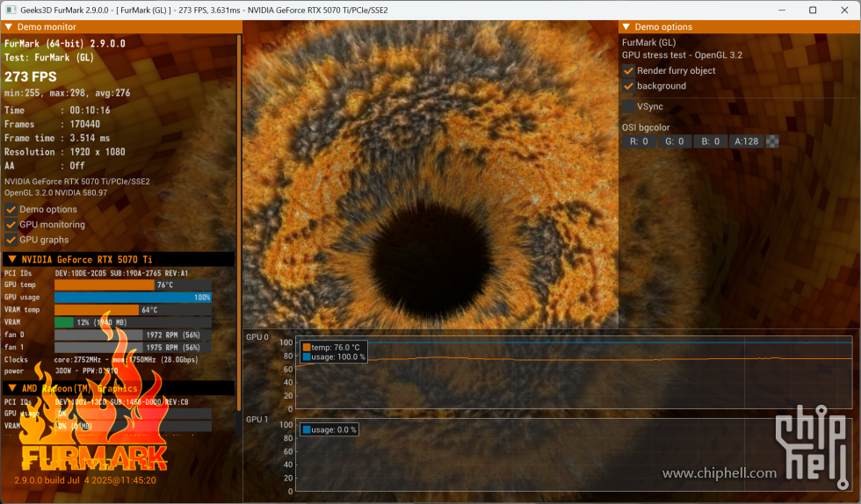Click the VRAM temp 64°C bar
Viewport: 861px width, 504px height.
point(133,310)
